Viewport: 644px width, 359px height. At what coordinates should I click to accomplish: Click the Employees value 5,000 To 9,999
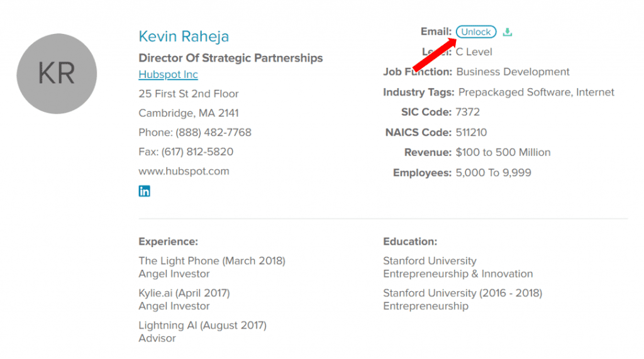[493, 173]
